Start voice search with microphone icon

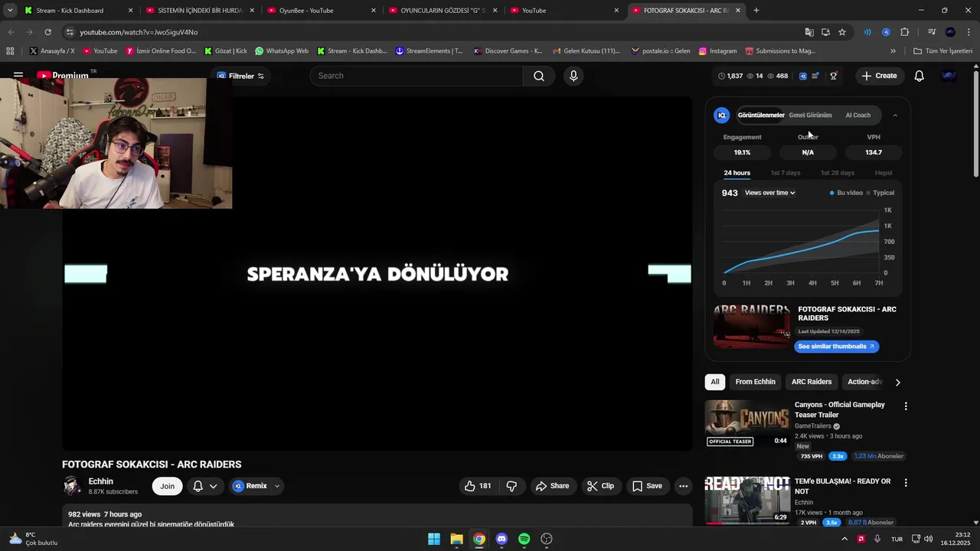coord(573,76)
